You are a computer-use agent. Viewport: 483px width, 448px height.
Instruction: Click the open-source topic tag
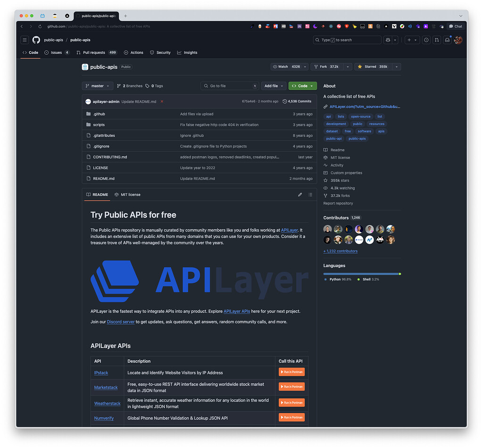pos(360,117)
